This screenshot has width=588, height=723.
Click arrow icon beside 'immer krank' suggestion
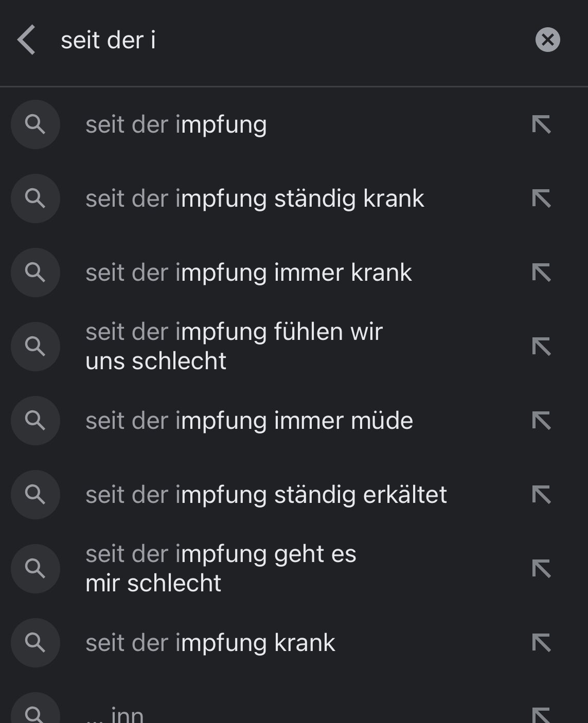(x=541, y=273)
